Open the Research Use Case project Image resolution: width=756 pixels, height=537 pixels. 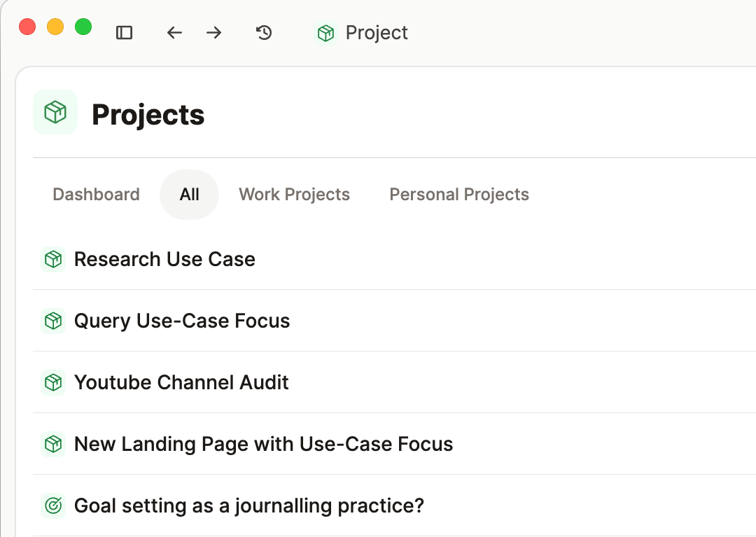coord(164,259)
